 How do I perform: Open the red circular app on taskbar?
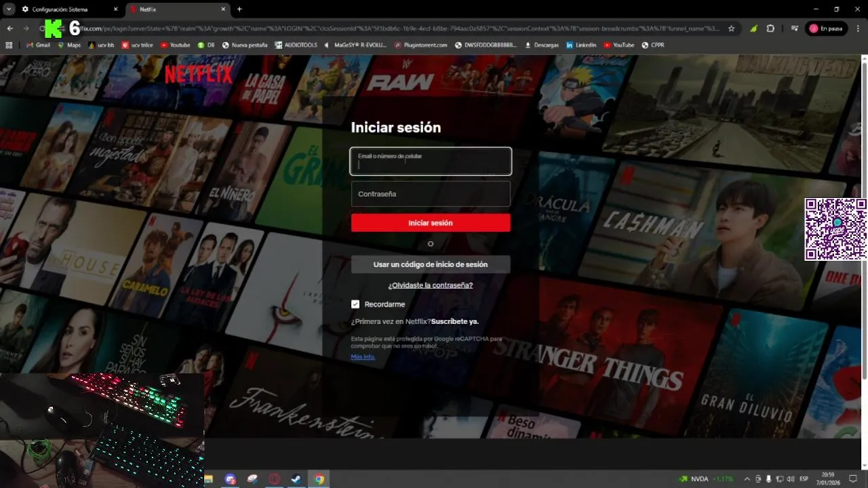pyautogui.click(x=275, y=479)
